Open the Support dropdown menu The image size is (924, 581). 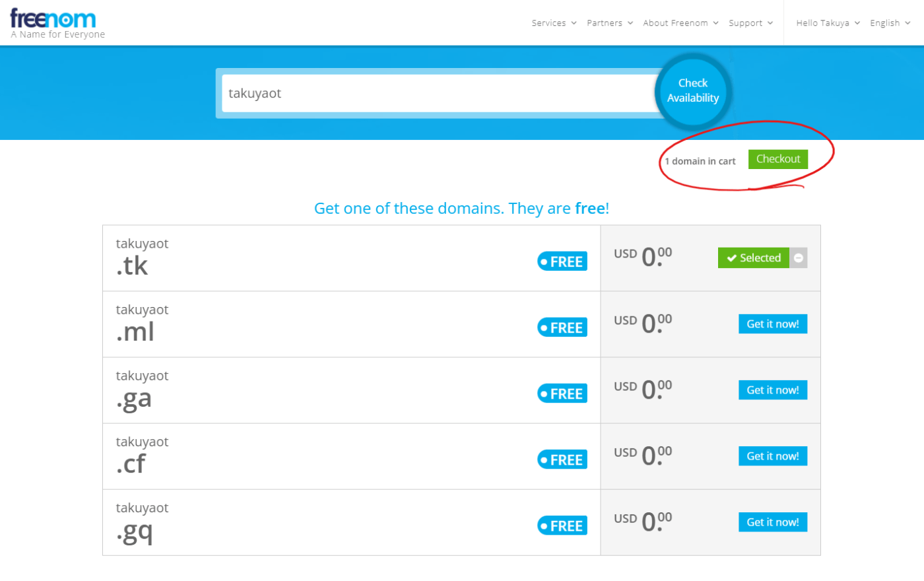tap(750, 23)
